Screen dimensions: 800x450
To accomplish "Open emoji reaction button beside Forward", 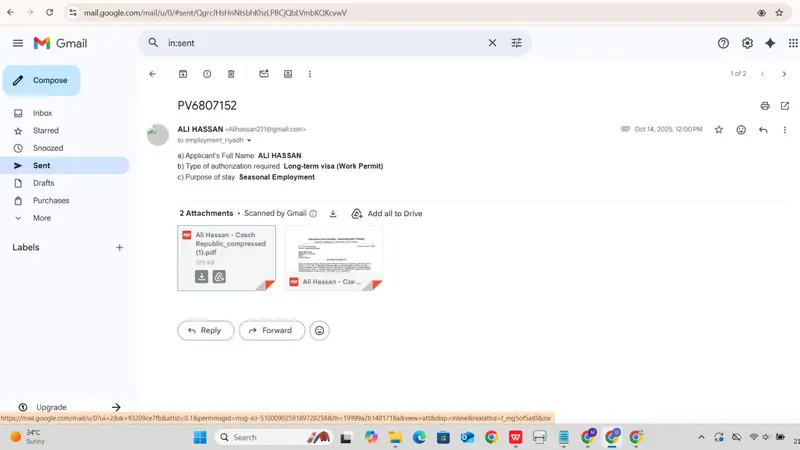I will point(319,331).
